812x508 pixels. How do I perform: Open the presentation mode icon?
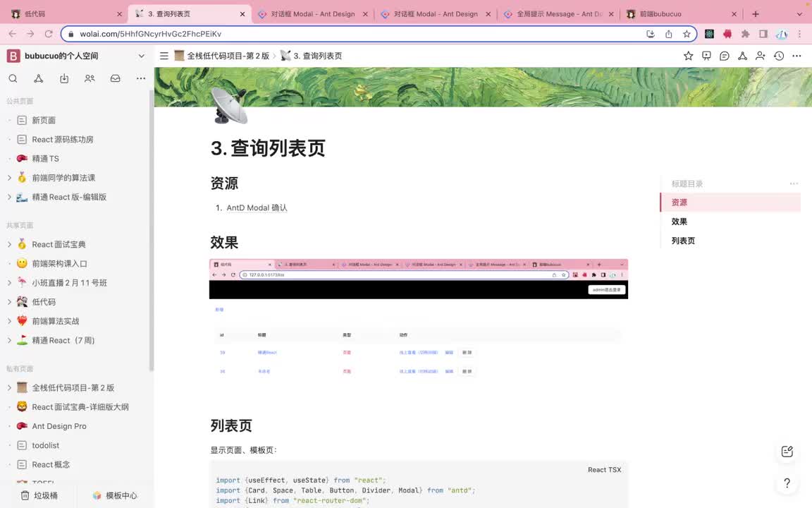tap(706, 56)
